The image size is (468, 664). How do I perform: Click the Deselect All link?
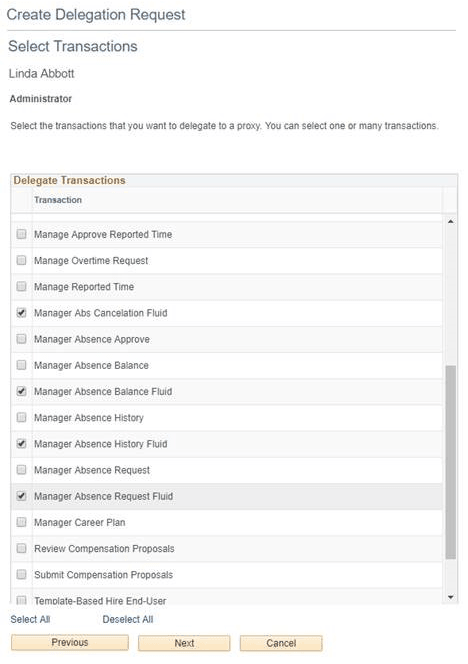tap(128, 619)
